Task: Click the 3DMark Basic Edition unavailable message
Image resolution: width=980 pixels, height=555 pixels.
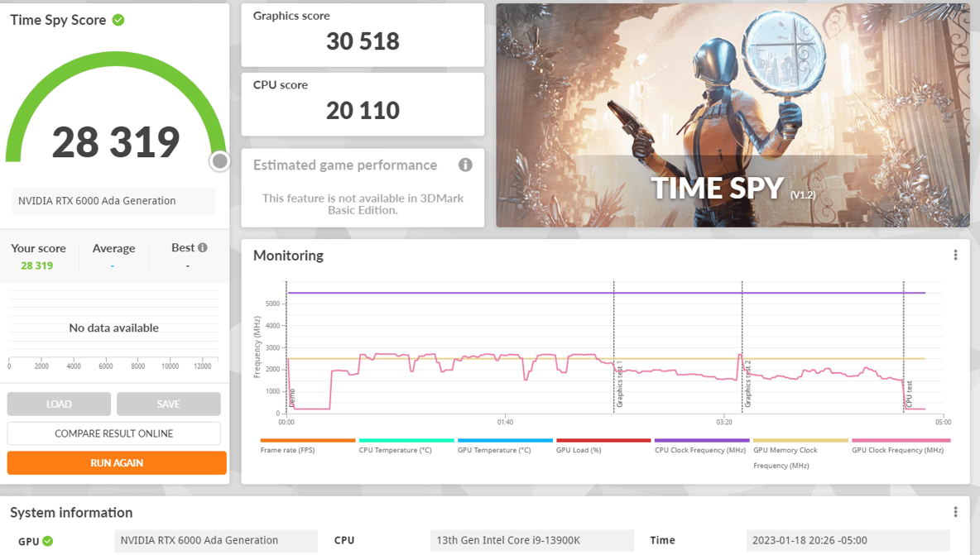Action: point(363,204)
